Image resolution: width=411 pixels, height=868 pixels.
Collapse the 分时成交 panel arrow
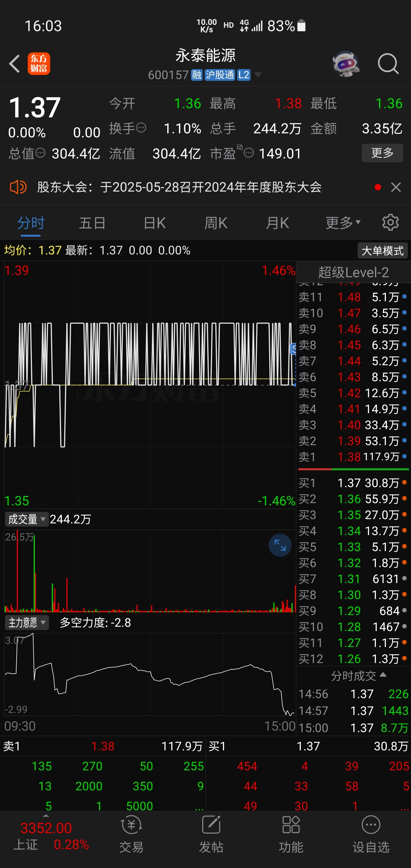pyautogui.click(x=383, y=675)
